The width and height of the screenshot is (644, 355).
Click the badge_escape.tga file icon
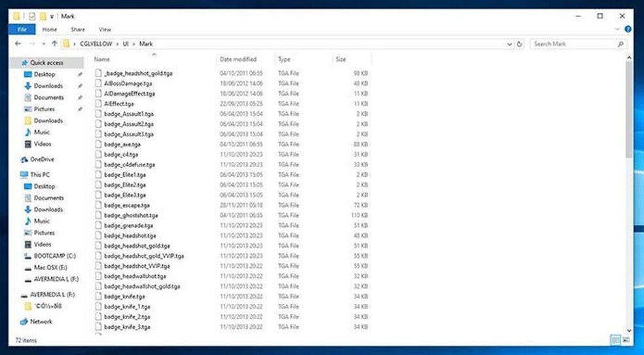98,205
